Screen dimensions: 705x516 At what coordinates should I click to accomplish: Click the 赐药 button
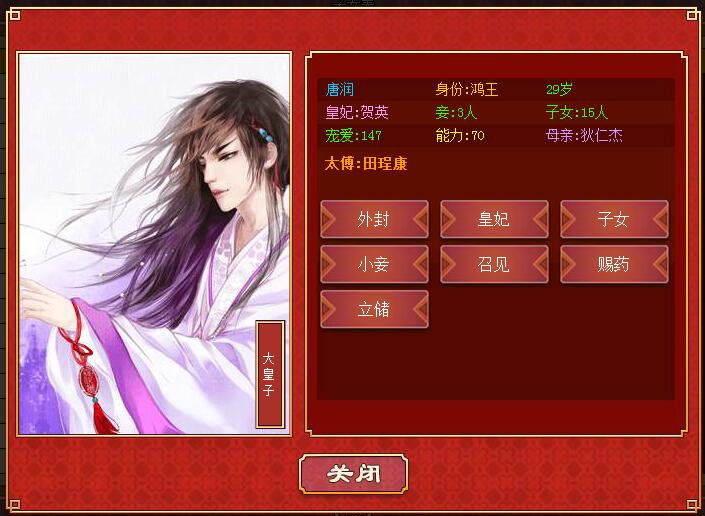(x=614, y=264)
